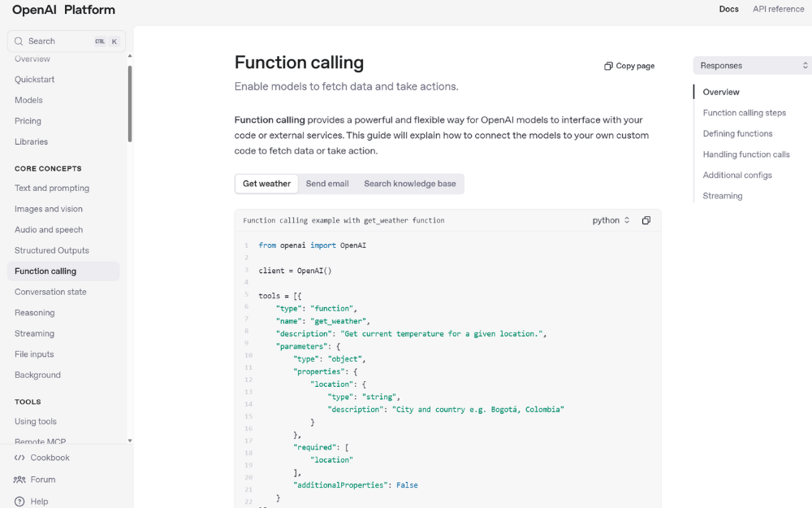Select the Get weather tab
Image resolution: width=812 pixels, height=508 pixels.
[x=266, y=184]
